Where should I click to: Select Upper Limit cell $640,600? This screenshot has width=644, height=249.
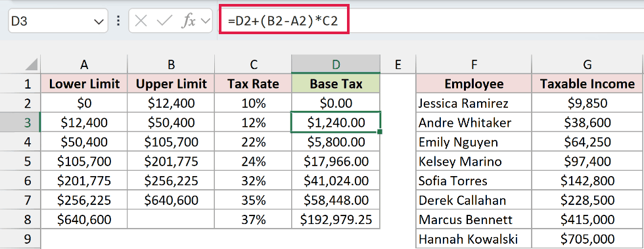(x=171, y=200)
